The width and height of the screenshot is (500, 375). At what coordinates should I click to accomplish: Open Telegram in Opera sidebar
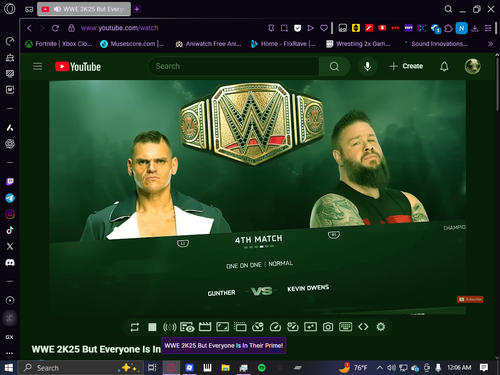coord(10,198)
